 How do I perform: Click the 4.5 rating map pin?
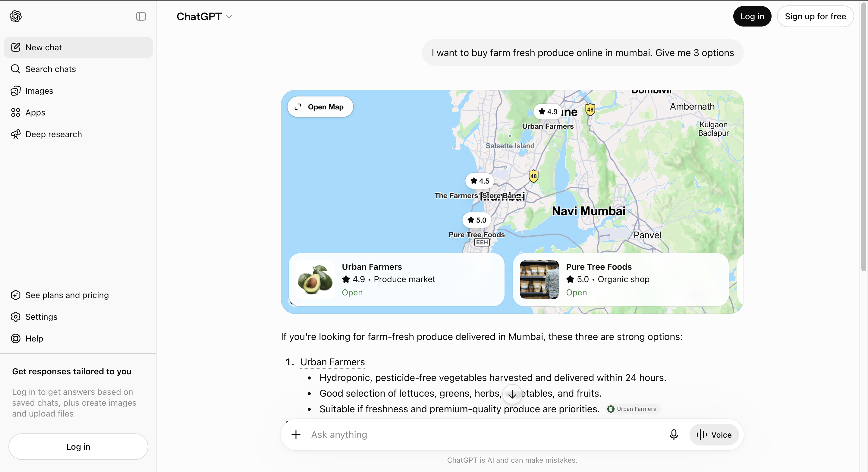point(480,181)
